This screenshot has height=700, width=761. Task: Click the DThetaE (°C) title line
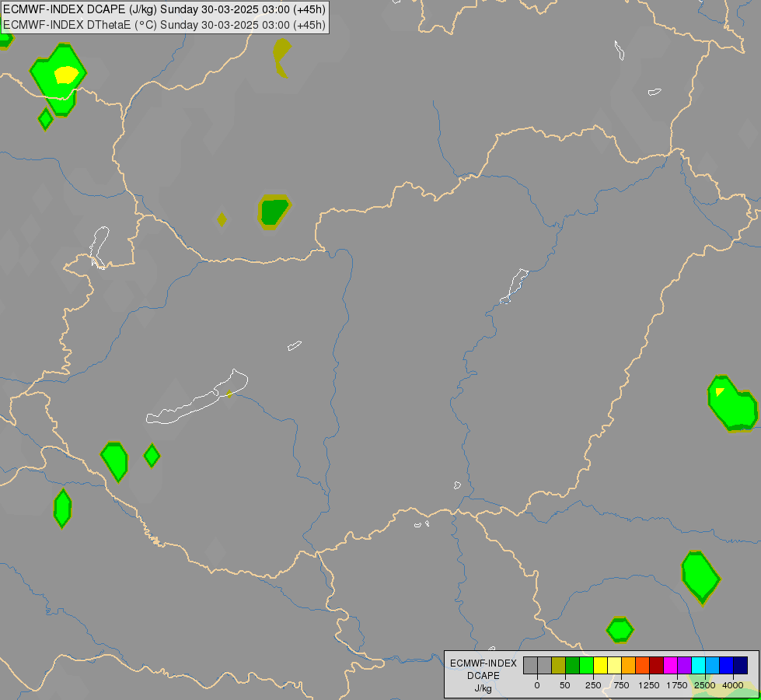click(164, 24)
